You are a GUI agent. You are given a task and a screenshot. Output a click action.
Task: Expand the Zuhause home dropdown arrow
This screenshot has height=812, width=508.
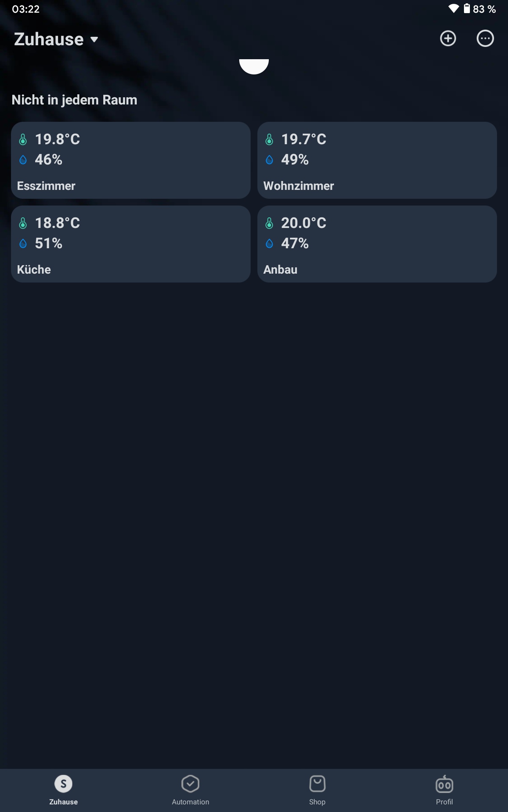pyautogui.click(x=94, y=40)
